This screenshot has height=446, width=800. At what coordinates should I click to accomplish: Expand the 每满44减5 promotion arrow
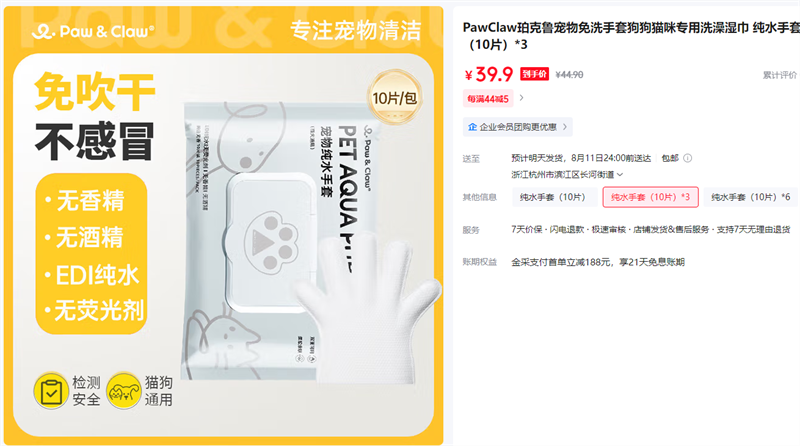click(521, 98)
